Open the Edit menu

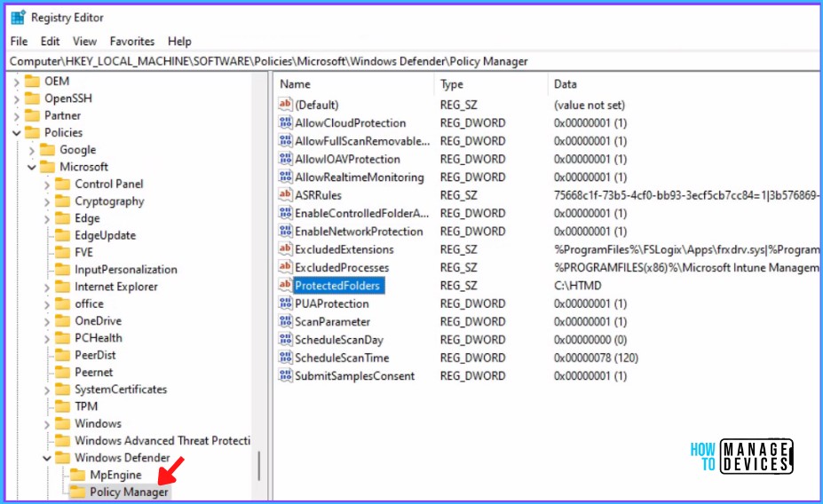(x=50, y=42)
